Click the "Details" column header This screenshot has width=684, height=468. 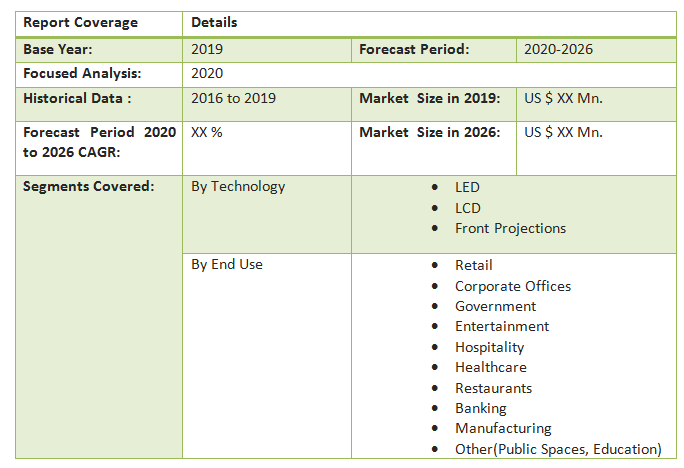[214, 23]
